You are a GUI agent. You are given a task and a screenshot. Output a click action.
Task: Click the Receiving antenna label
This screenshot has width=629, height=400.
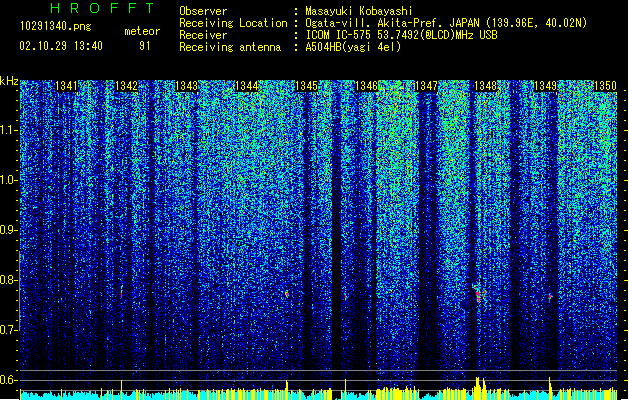point(230,47)
